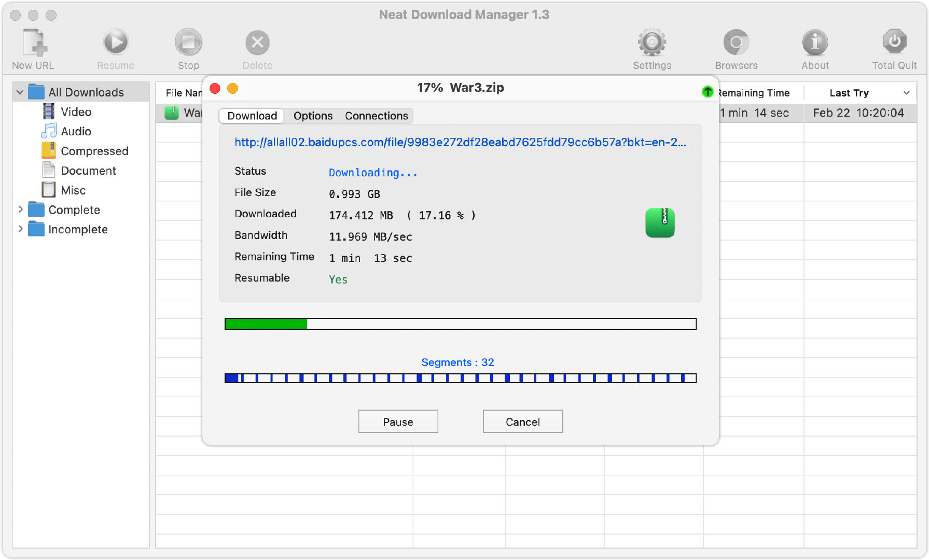Click the Pause button
929x560 pixels.
click(x=398, y=422)
